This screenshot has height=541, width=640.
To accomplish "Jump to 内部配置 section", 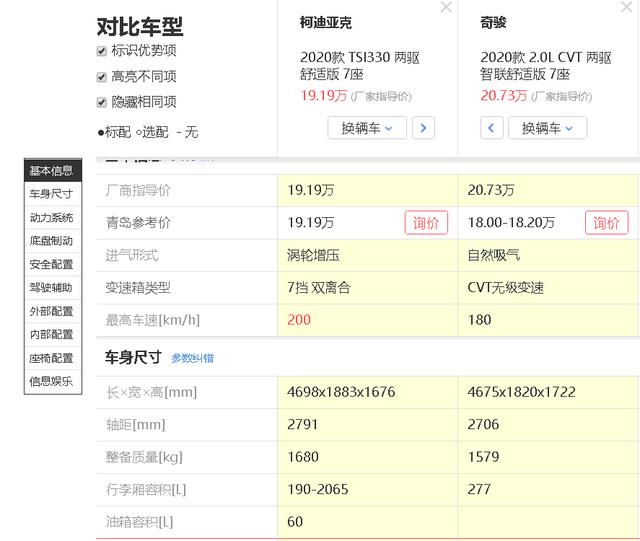I will pyautogui.click(x=53, y=334).
